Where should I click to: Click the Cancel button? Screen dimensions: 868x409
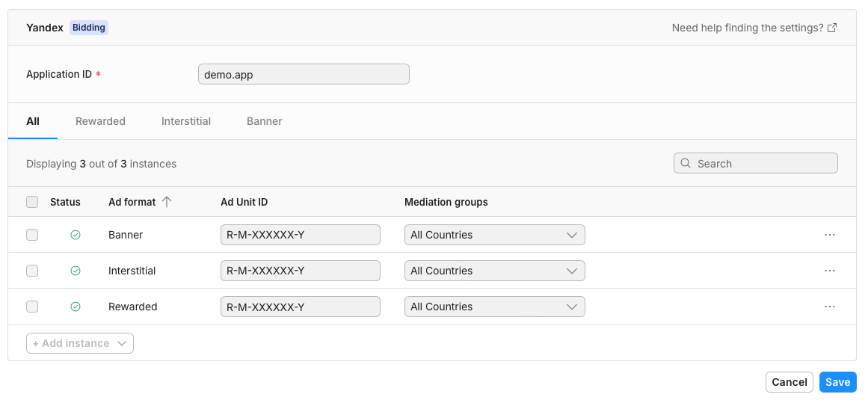tap(789, 382)
